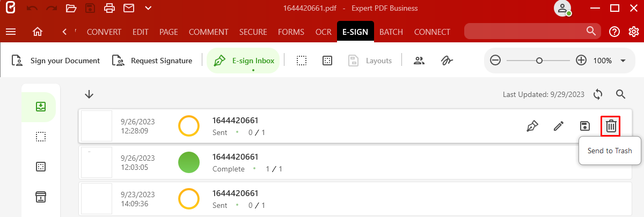Viewport: 644px width, 217px height.
Task: Switch to the COMMENT tab
Action: point(209,32)
